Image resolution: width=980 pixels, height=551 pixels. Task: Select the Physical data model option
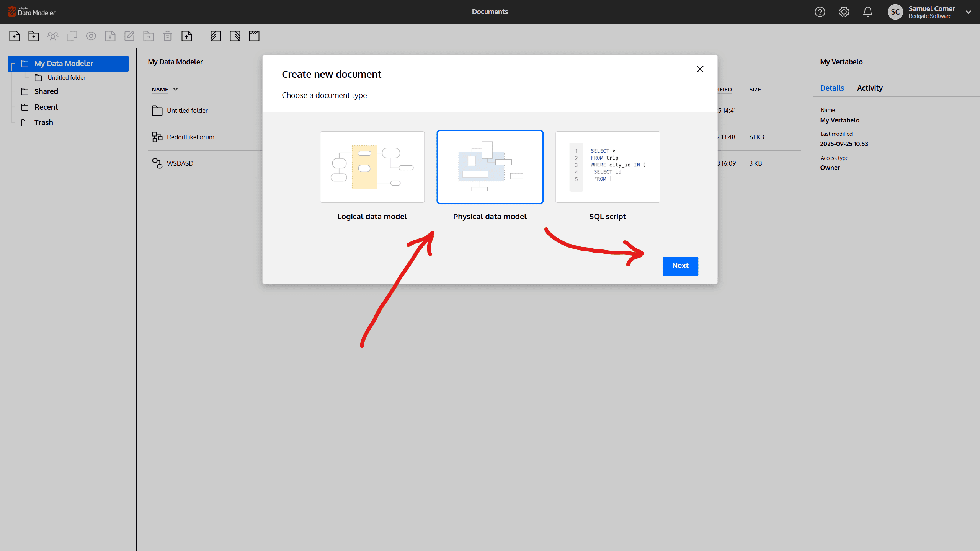tap(490, 167)
